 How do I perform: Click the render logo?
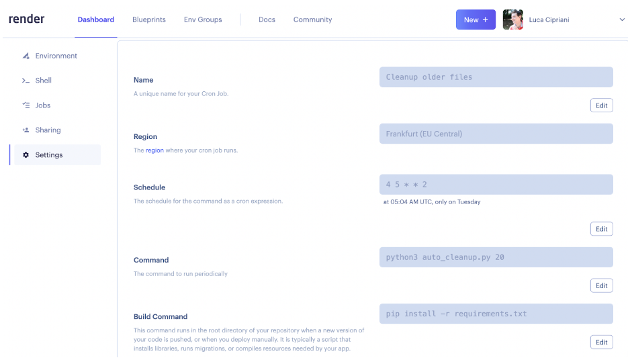click(x=27, y=19)
